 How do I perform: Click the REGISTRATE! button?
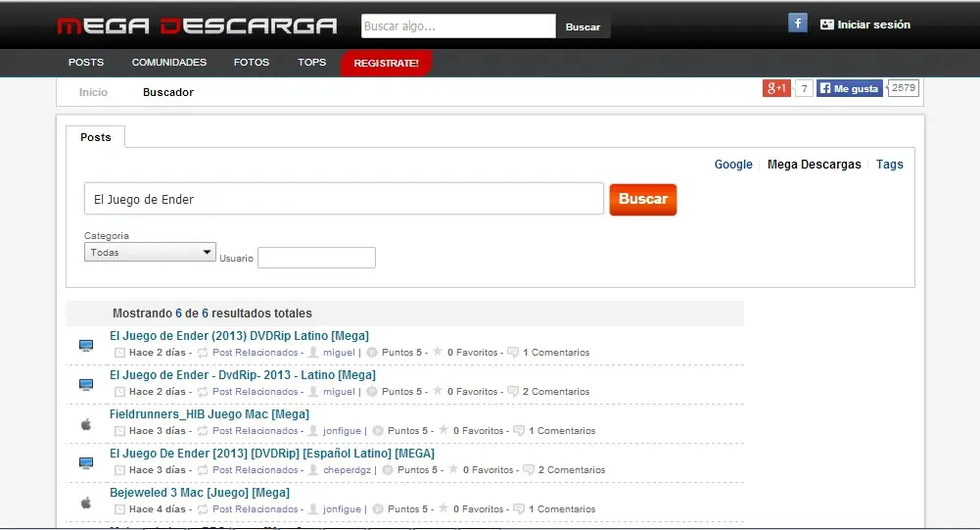tap(387, 64)
